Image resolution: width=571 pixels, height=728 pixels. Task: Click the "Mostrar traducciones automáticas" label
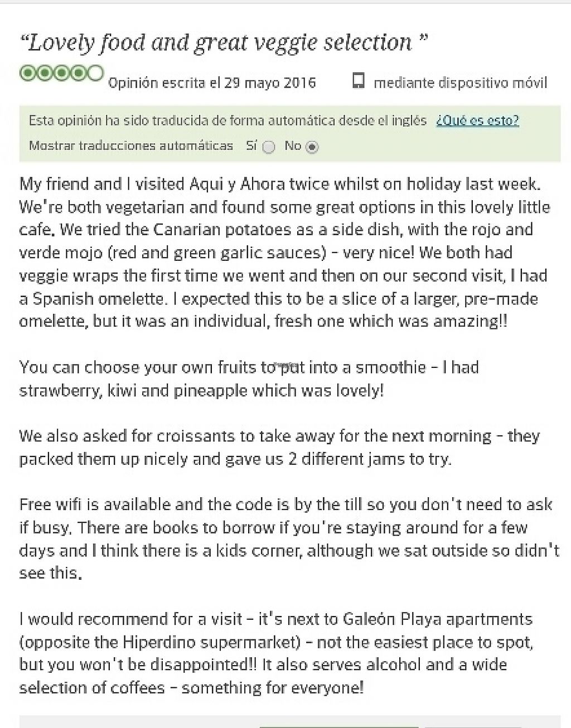pyautogui.click(x=131, y=146)
